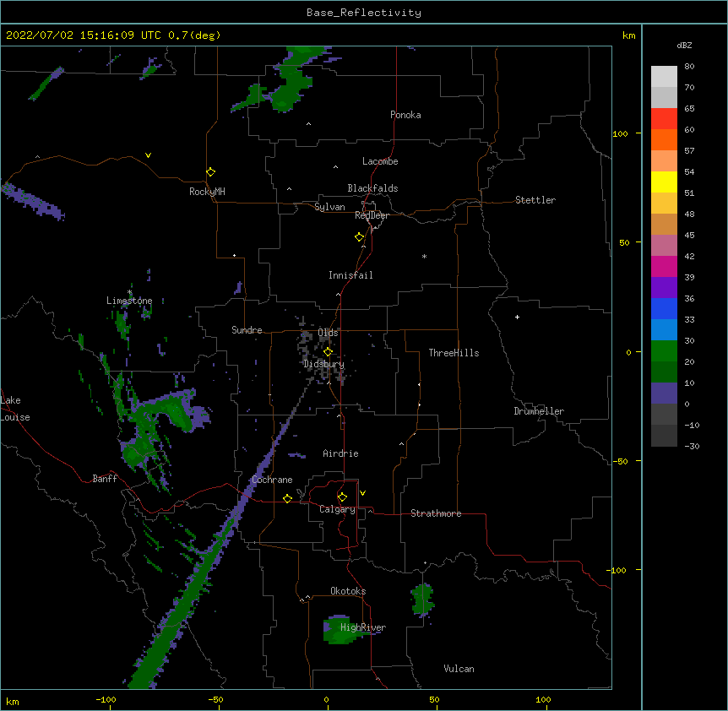Select the light blue 30–33 dBZ legend band

click(664, 329)
